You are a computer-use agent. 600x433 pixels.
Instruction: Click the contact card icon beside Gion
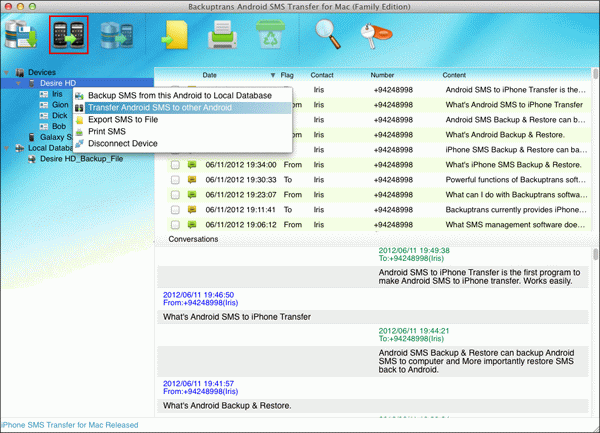[x=44, y=105]
